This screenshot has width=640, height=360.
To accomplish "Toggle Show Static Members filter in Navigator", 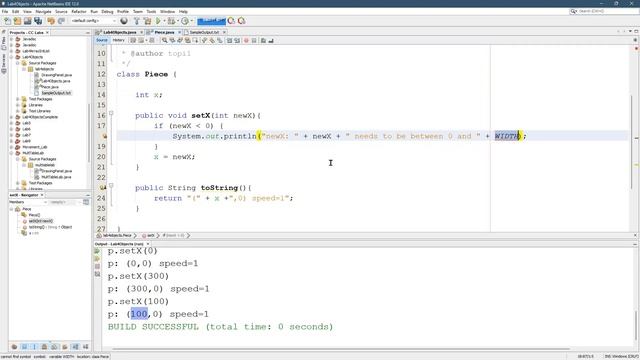I will pyautogui.click(x=35, y=347).
